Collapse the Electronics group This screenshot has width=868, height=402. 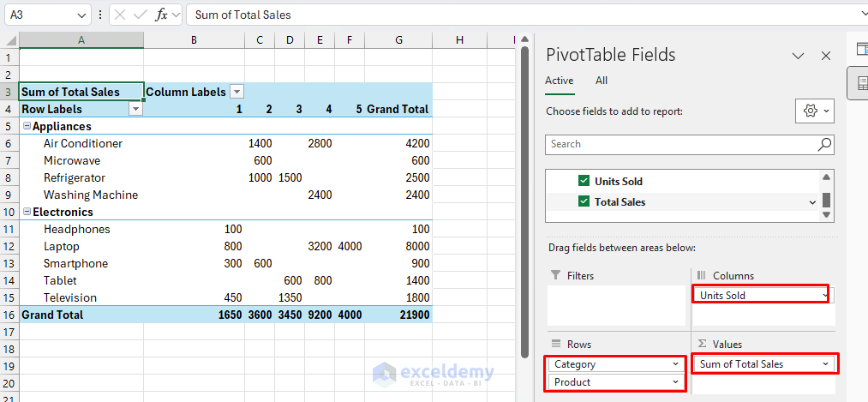pyautogui.click(x=27, y=212)
